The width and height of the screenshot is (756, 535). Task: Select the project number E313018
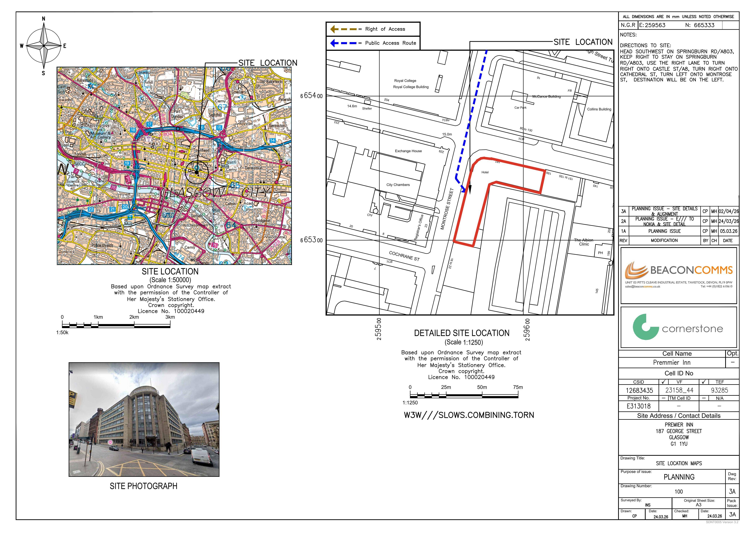638,406
